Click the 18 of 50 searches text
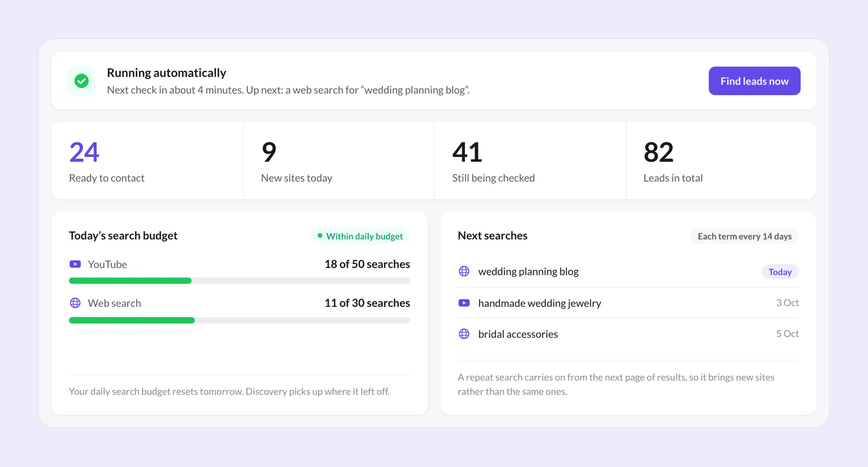Screen dimensions: 868x467 point(367,264)
